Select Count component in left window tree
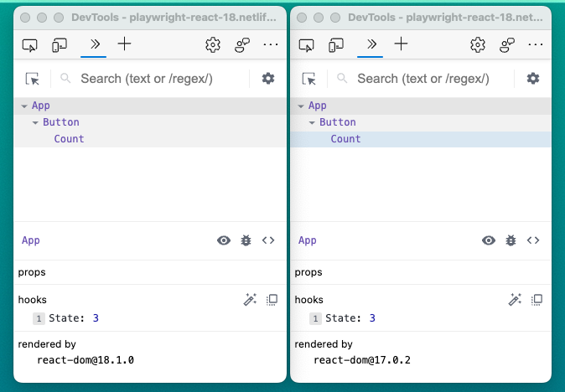565x392 pixels. pyautogui.click(x=69, y=138)
